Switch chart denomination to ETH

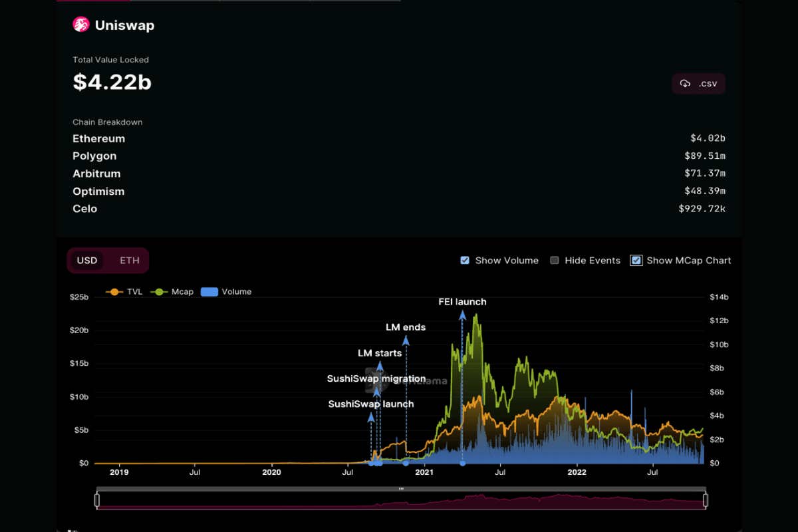point(130,261)
